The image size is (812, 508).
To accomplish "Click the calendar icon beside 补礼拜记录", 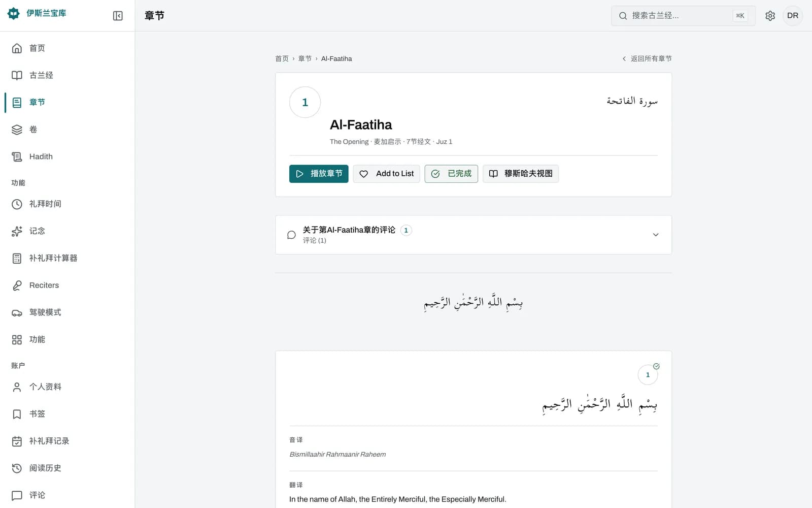I will coord(17,441).
